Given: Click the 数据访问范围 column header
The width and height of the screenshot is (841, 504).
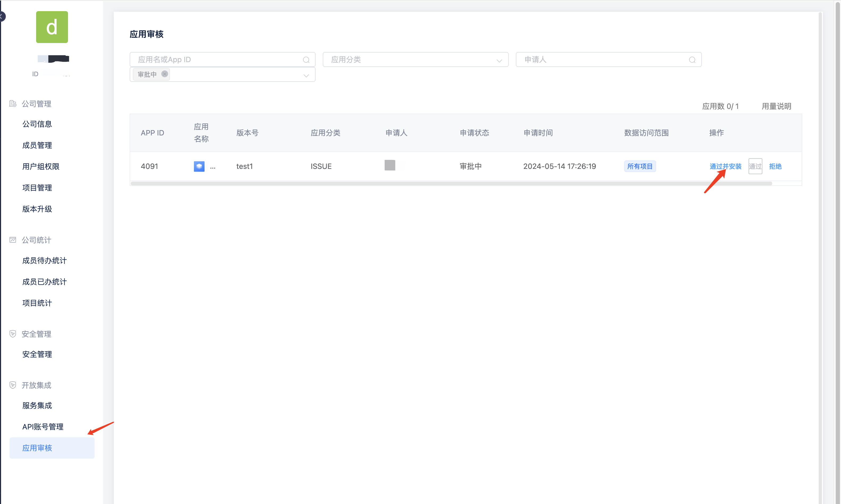Looking at the screenshot, I should [x=646, y=133].
